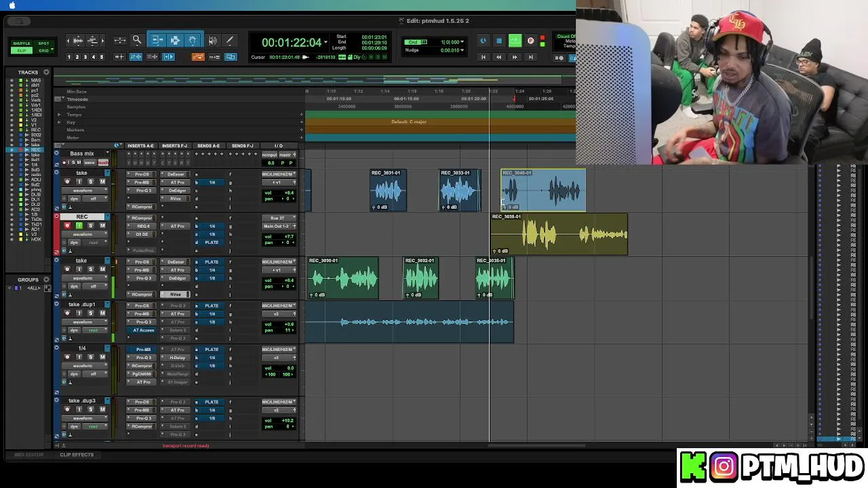Expand the Tempo ruler
The height and width of the screenshot is (488, 868).
pos(59,115)
